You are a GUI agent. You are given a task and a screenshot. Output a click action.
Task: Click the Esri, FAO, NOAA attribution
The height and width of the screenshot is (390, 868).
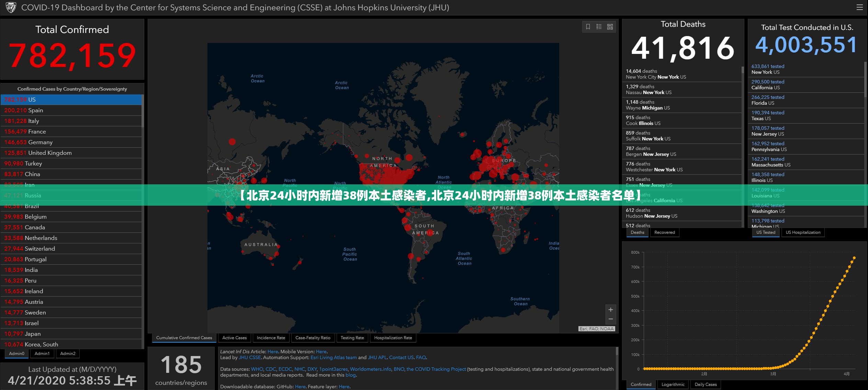click(597, 329)
